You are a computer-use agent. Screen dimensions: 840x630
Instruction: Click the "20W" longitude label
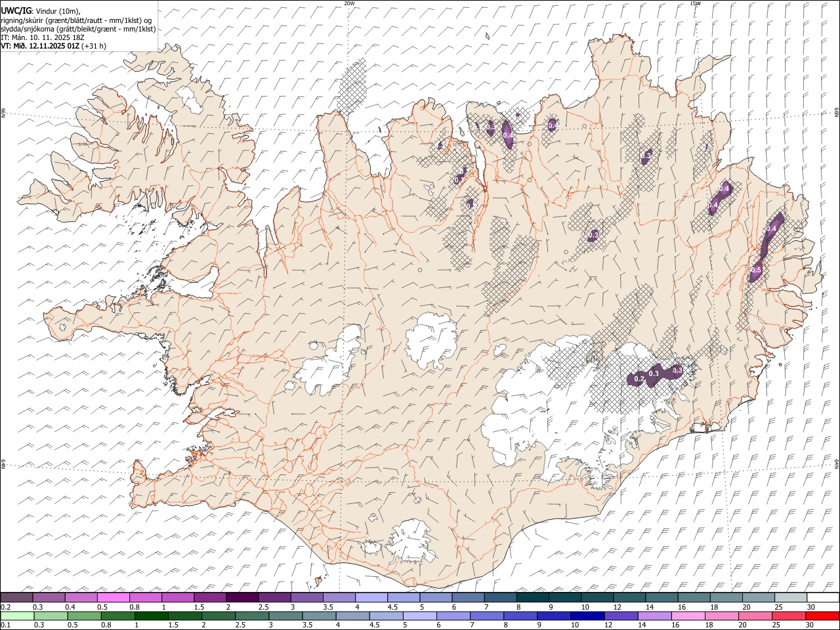(349, 3)
